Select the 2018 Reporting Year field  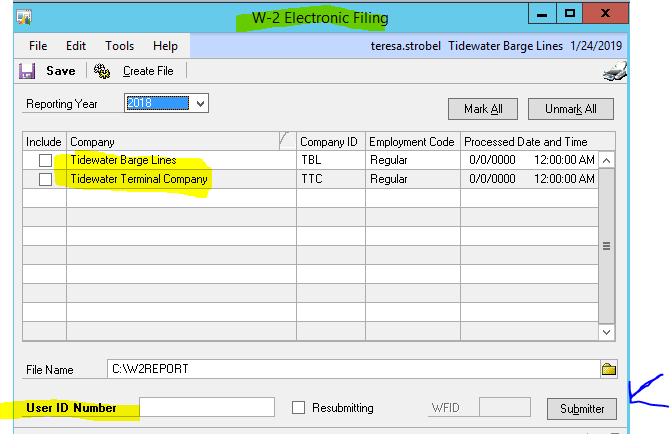point(157,103)
